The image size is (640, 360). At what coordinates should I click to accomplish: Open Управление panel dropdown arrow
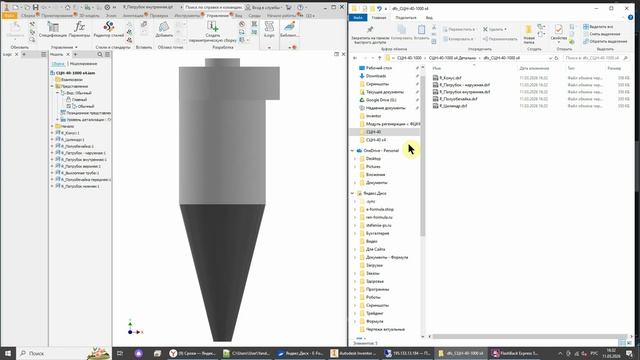point(76,47)
